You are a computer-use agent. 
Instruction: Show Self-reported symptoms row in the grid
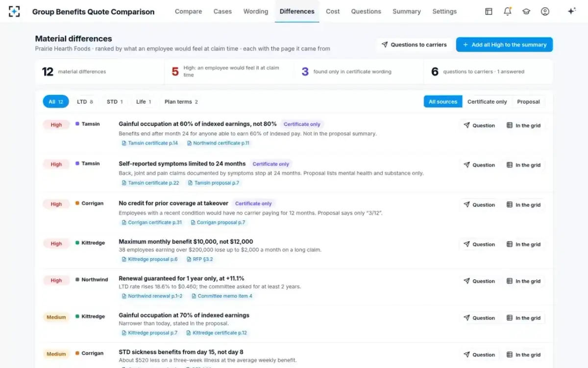(x=523, y=165)
